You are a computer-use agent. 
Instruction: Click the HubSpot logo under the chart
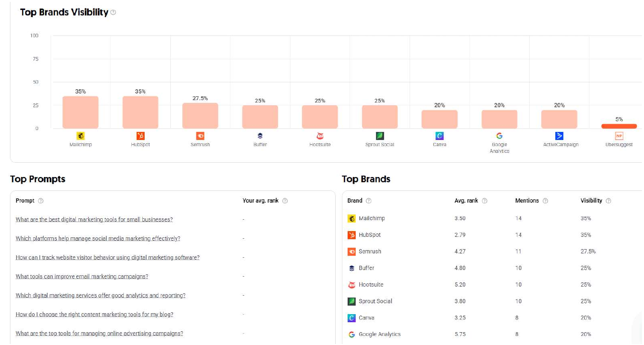click(140, 136)
